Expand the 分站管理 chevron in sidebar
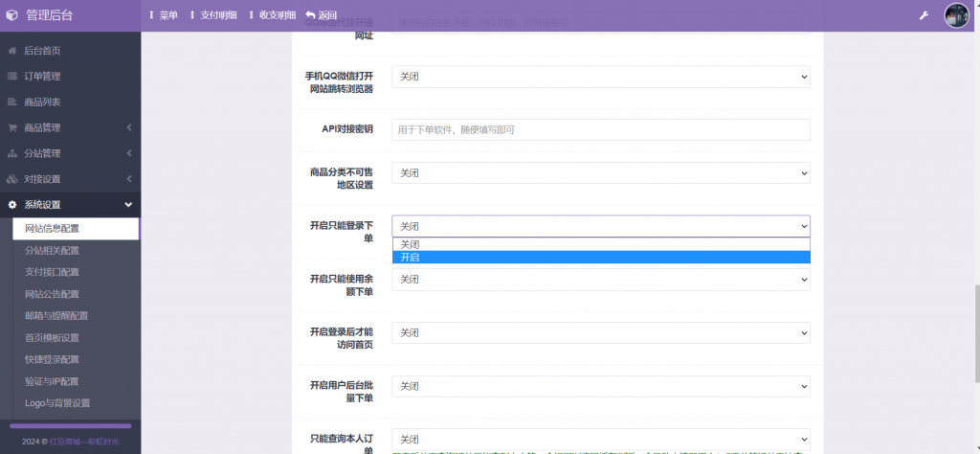This screenshot has width=980, height=454. coord(129,153)
